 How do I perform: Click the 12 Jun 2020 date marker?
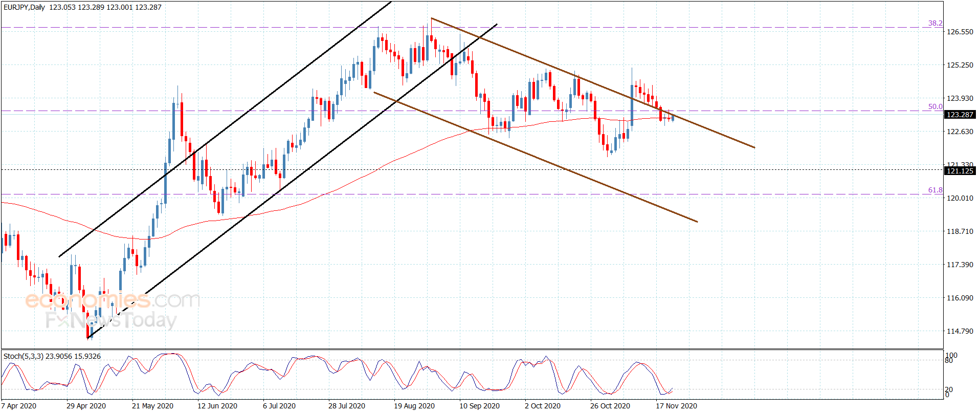click(x=217, y=406)
